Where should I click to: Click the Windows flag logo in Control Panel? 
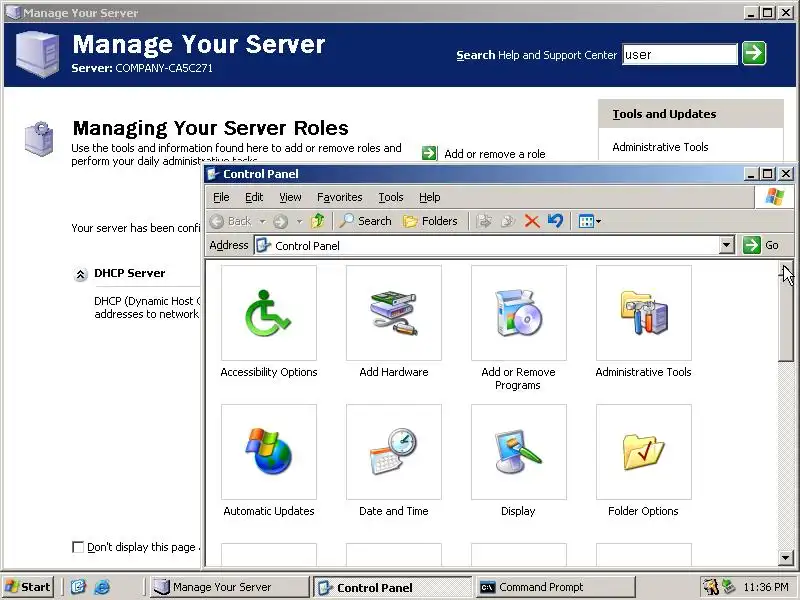(774, 197)
